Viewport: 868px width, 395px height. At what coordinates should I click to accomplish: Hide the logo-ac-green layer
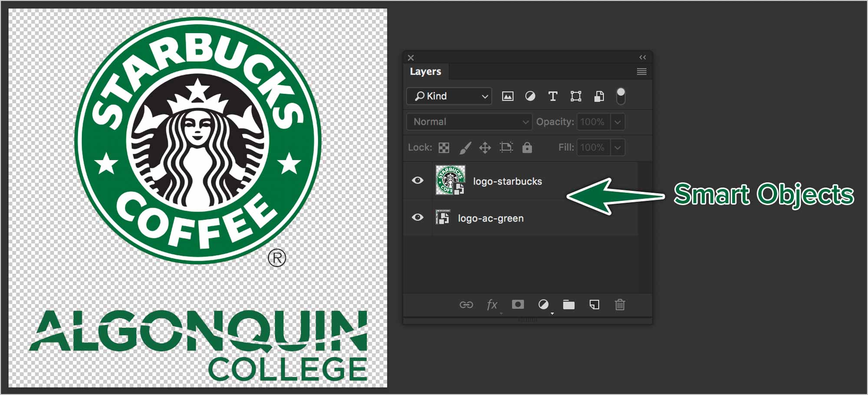[x=418, y=217]
